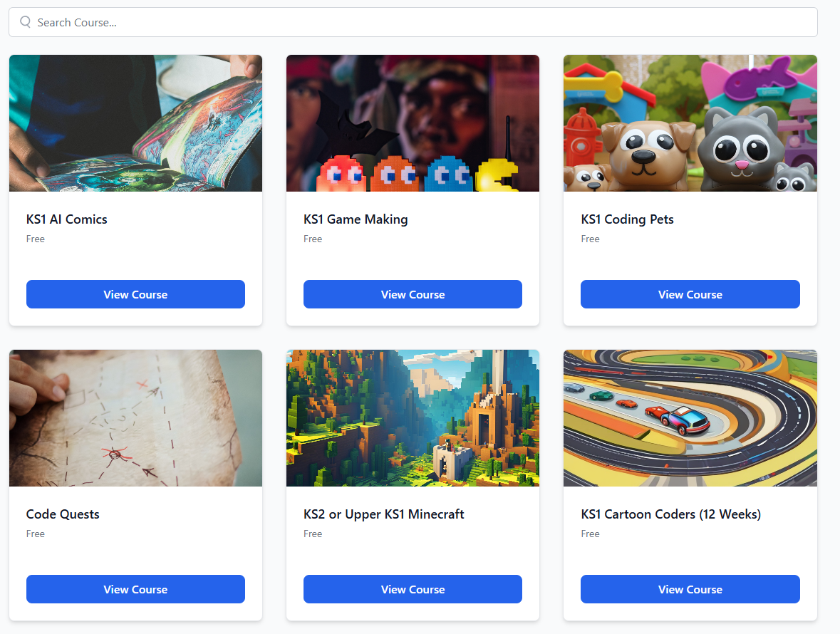
Task: Click the race track cars thumbnail
Action: 690,418
